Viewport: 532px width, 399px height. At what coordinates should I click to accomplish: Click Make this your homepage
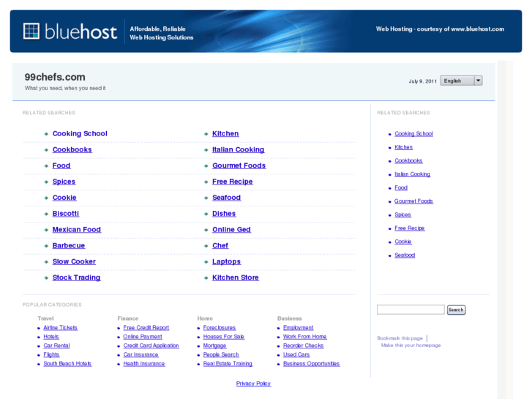411,346
